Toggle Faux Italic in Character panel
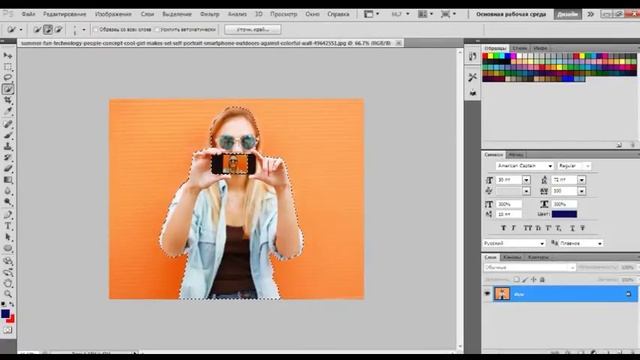The width and height of the screenshot is (640, 360). [x=513, y=228]
